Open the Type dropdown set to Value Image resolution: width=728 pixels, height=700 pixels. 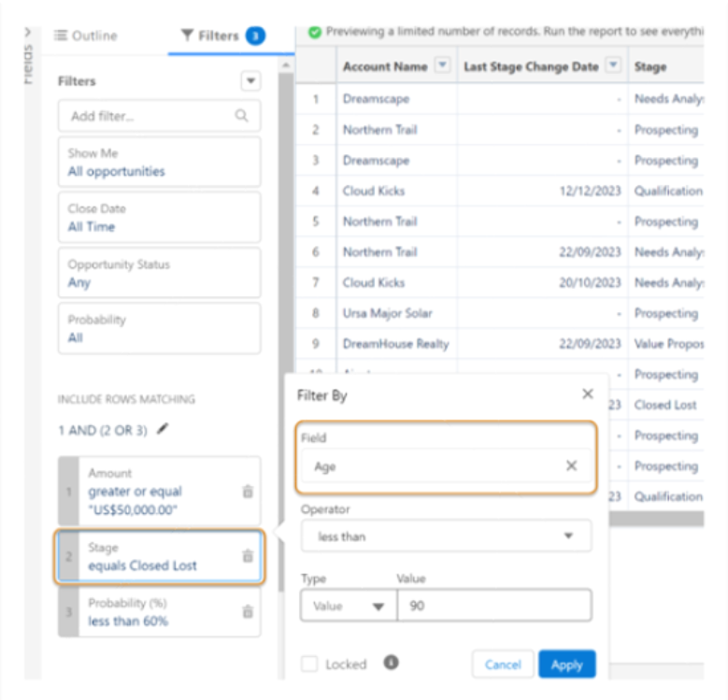[346, 606]
